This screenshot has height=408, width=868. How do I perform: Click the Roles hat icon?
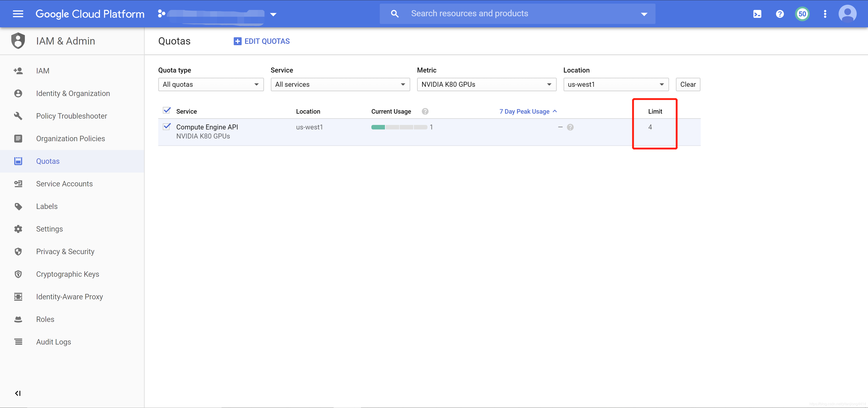[x=18, y=319]
